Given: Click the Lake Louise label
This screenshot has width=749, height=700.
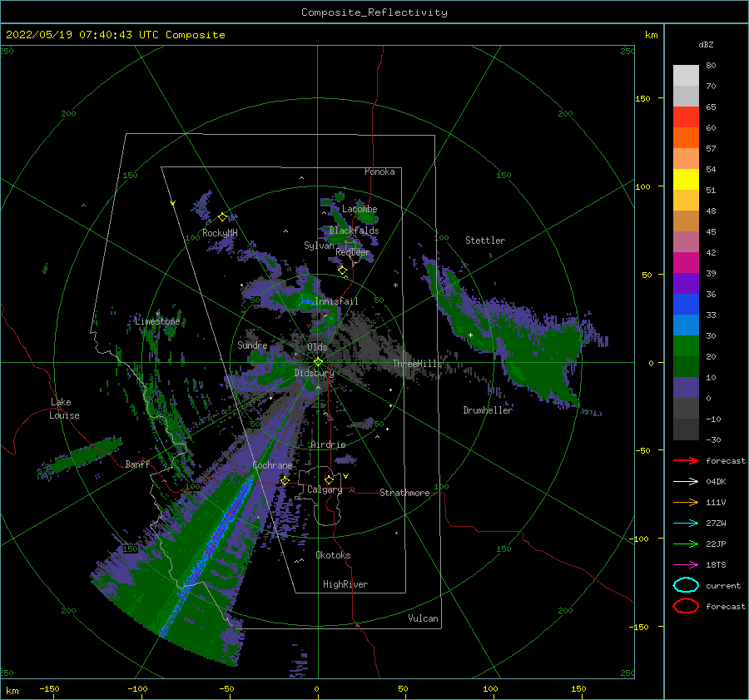Looking at the screenshot, I should [x=64, y=409].
